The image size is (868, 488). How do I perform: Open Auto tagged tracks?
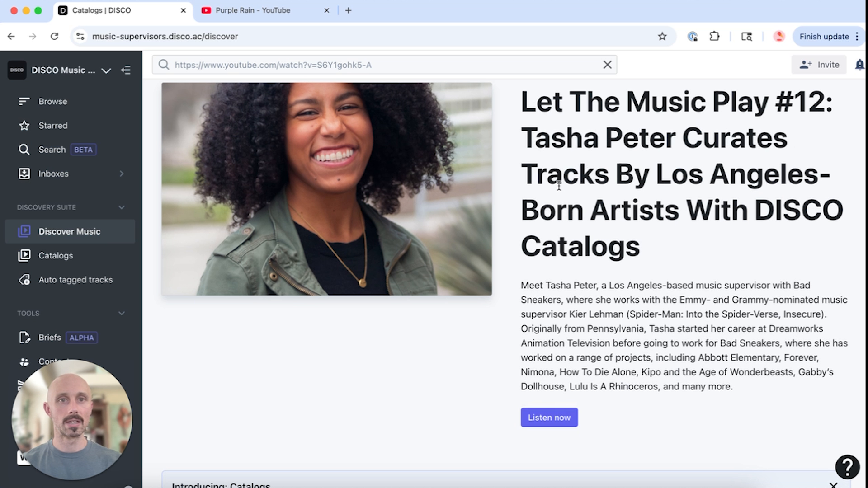coord(75,279)
